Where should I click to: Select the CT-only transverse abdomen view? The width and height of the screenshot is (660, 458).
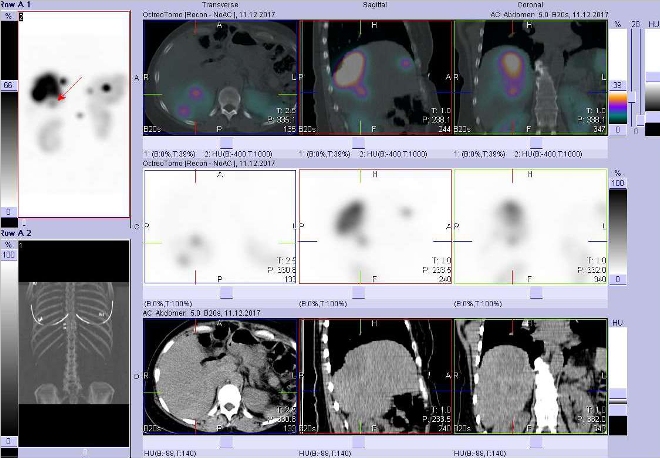[220, 378]
